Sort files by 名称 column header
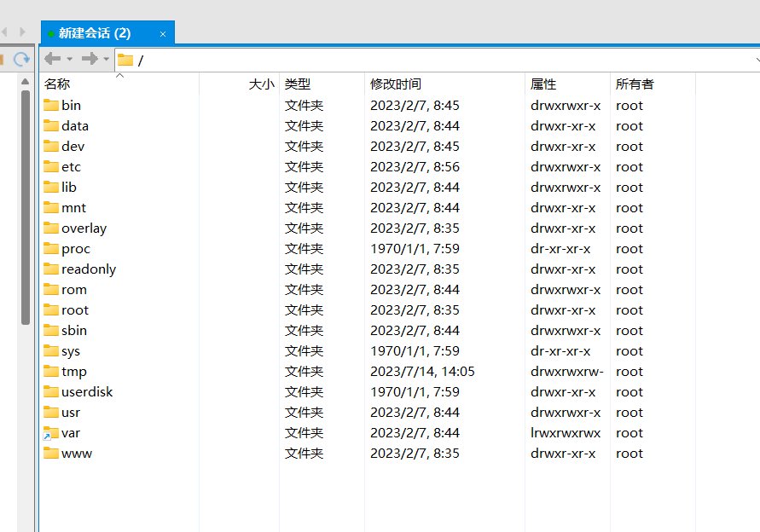Viewport: 760px width, 532px height. 57,84
